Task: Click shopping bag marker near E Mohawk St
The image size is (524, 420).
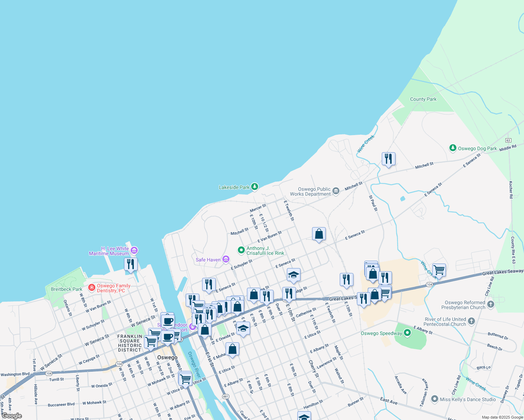Action: 232,349
